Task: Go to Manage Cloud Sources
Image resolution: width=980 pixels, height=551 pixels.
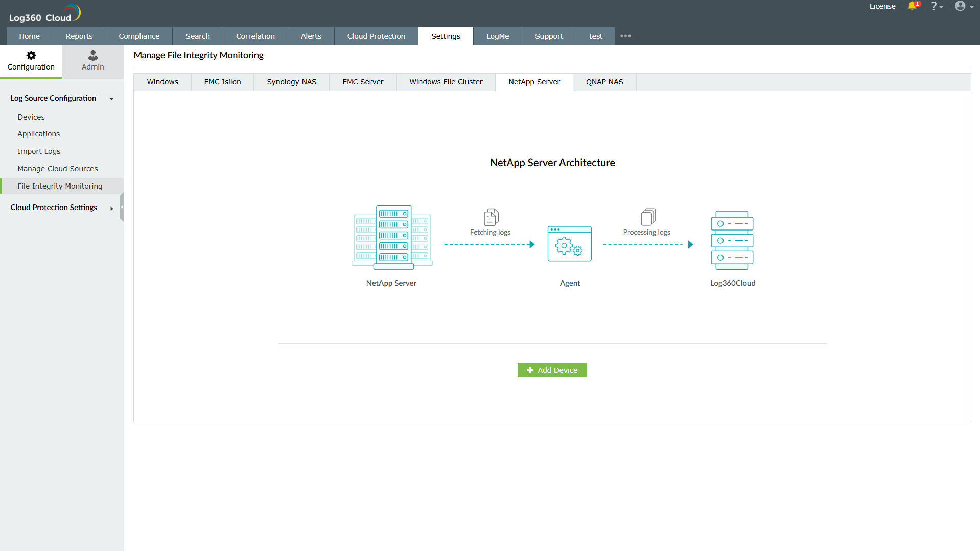Action: click(58, 169)
